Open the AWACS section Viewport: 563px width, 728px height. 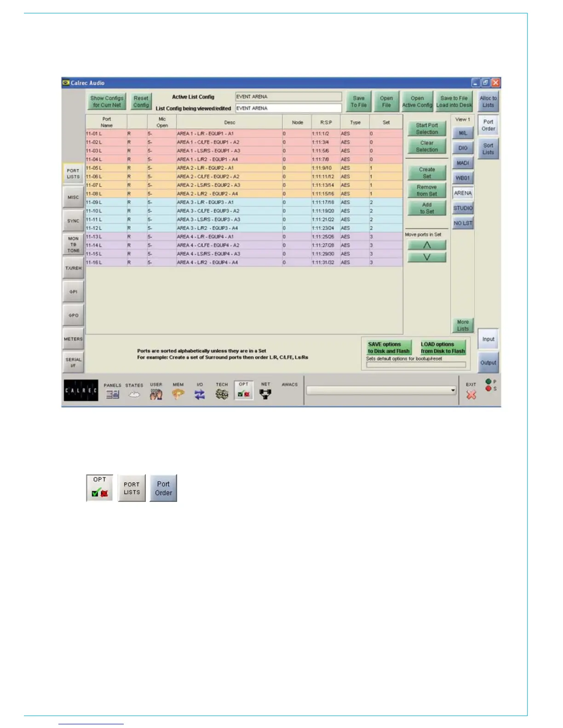click(290, 385)
